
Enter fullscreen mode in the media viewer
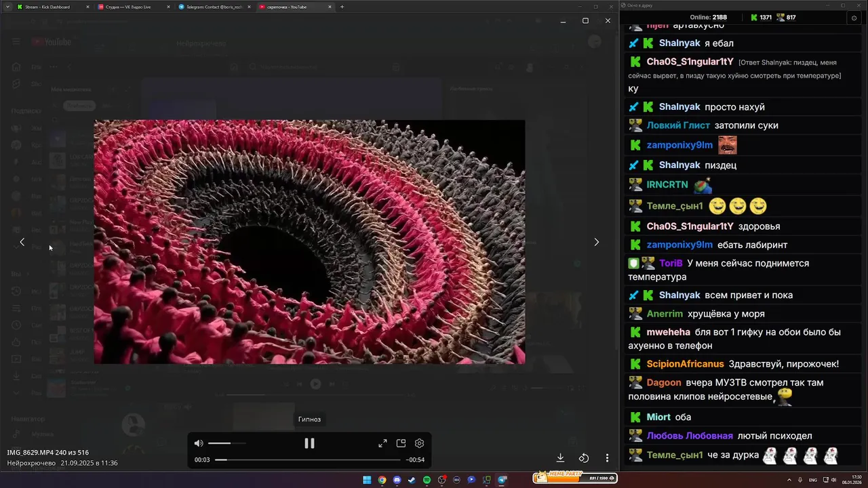[382, 443]
